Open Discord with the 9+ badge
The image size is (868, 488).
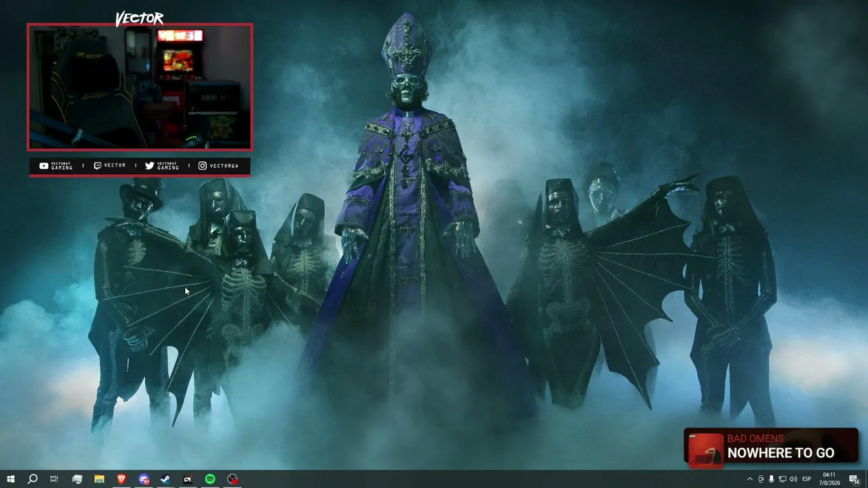point(144,479)
